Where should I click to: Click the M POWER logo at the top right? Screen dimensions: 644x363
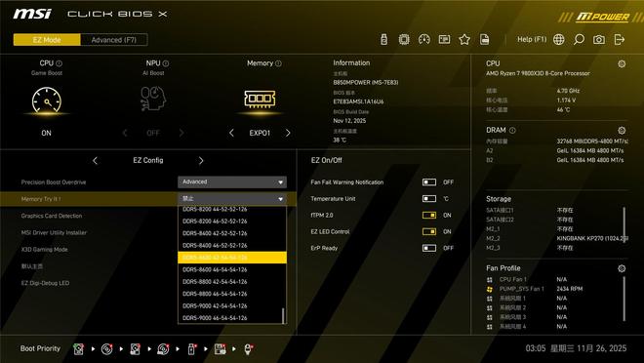point(601,18)
